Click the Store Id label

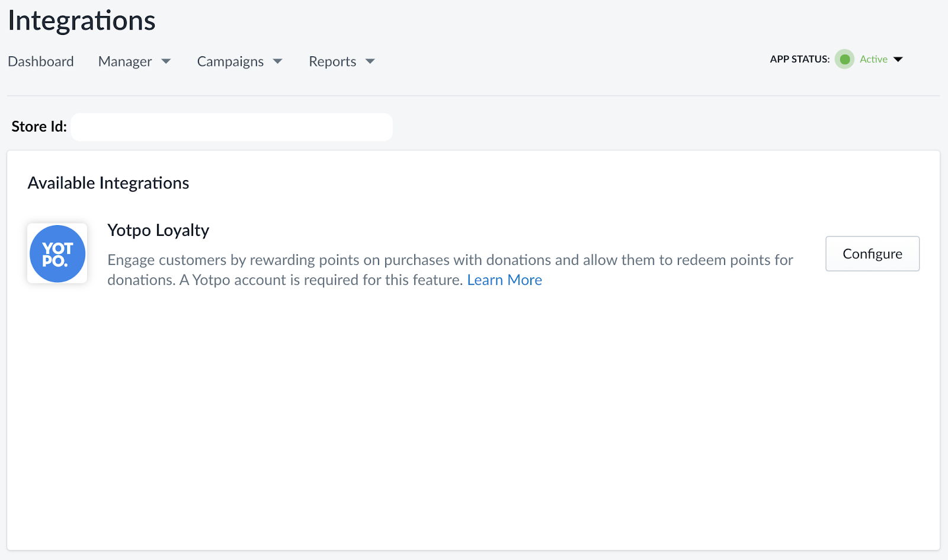click(39, 127)
